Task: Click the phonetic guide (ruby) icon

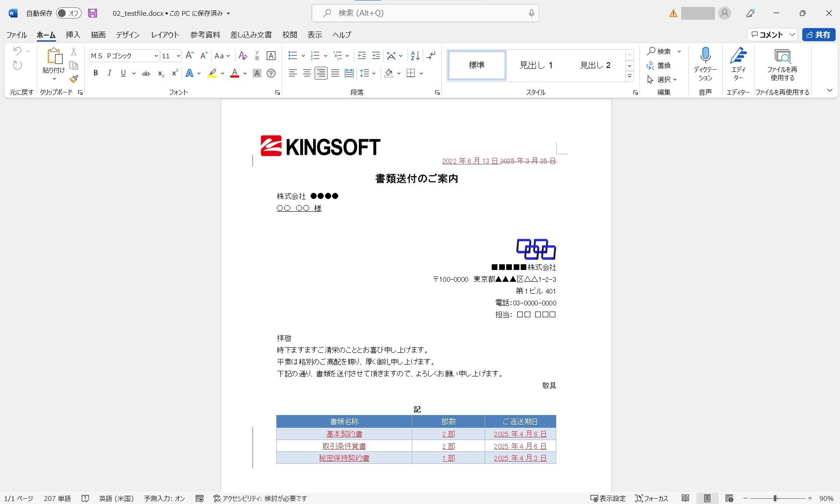Action: point(257,56)
